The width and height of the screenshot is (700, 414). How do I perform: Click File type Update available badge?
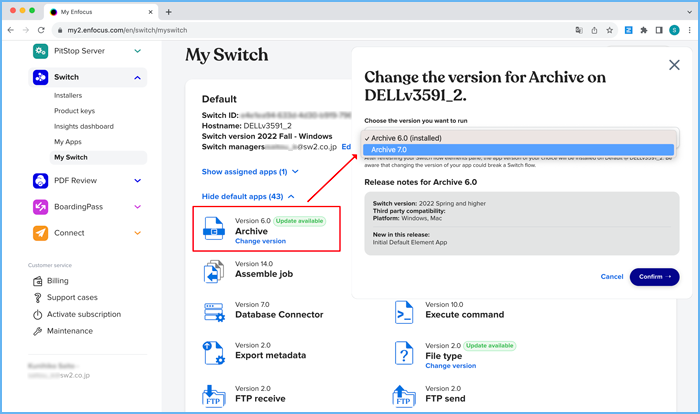[490, 346]
